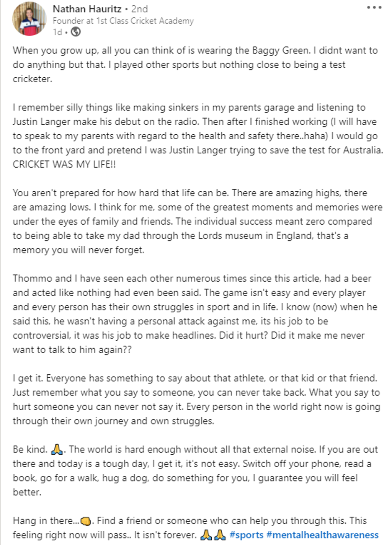Screen dimensions: 392x545
Task: Click the paragraph beginning I get it. Everyone
Action: 196,399
